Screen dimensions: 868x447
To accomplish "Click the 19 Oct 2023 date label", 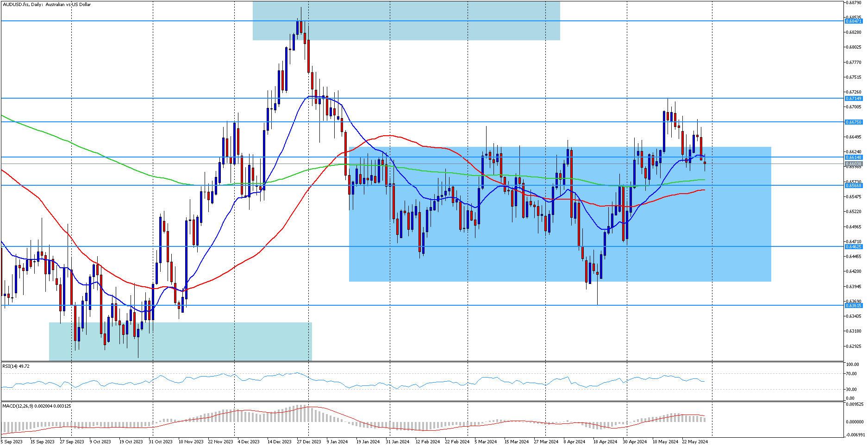I will point(131,442).
